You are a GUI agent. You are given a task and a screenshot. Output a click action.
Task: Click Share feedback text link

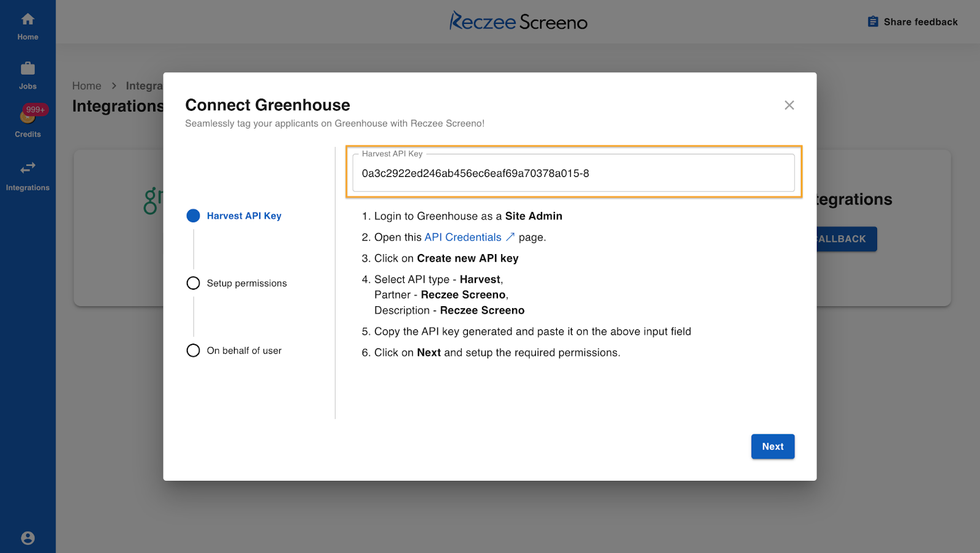click(921, 22)
